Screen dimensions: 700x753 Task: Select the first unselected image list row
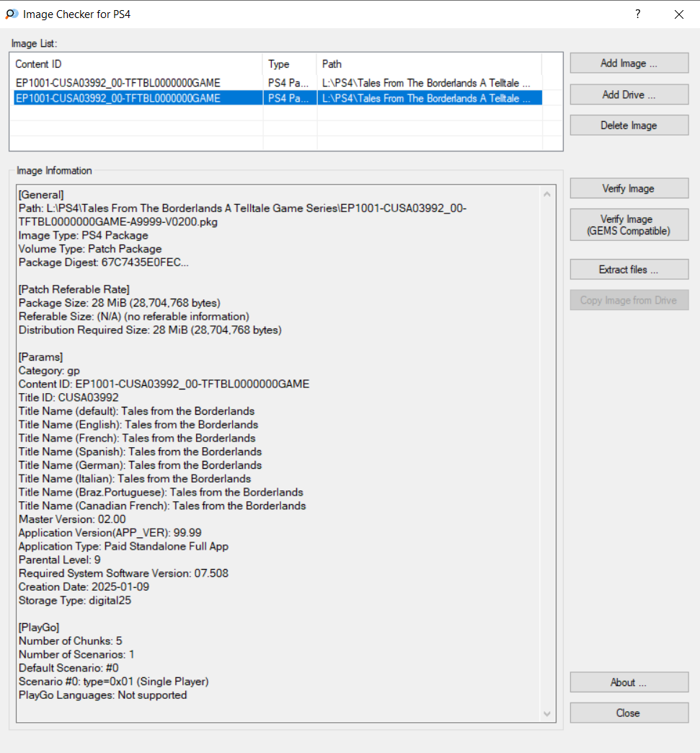pyautogui.click(x=278, y=83)
